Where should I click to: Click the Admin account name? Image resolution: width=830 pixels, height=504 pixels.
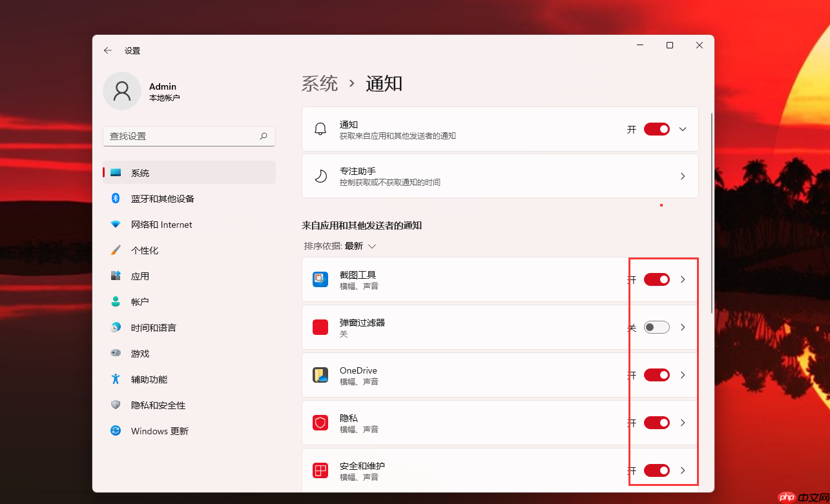[x=163, y=86]
